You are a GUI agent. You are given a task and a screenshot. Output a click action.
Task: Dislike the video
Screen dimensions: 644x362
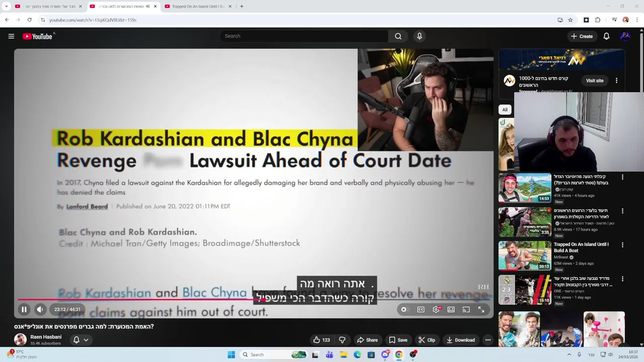point(342,340)
